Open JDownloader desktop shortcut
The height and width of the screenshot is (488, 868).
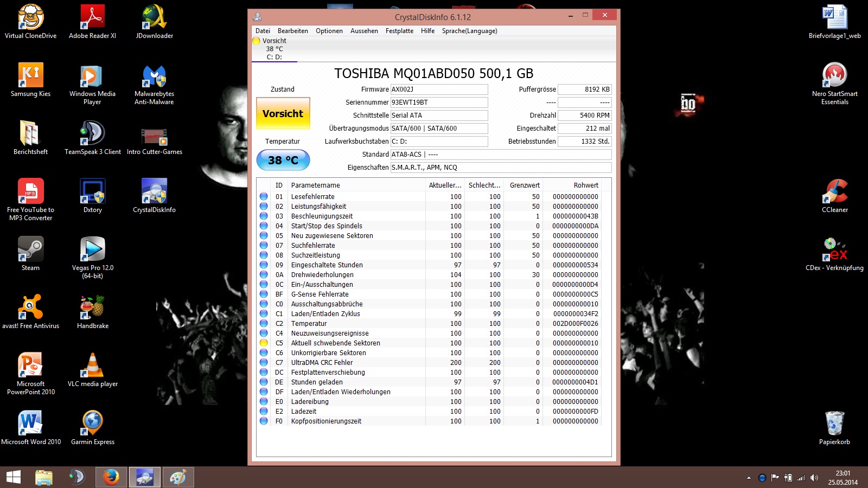click(x=155, y=22)
